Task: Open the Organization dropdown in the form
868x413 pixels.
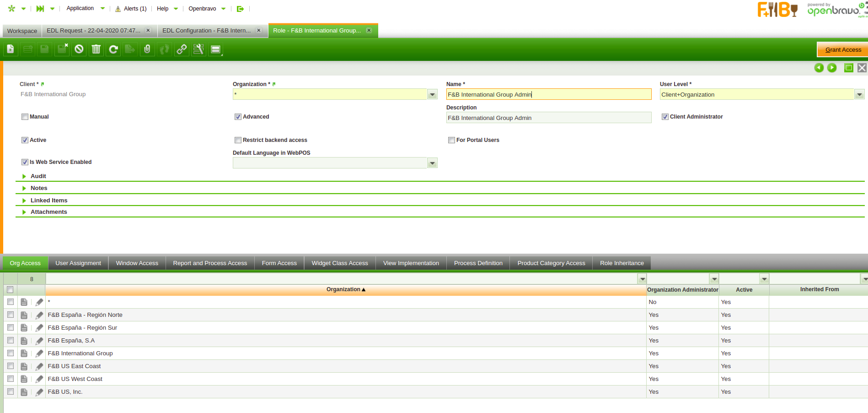Action: click(432, 95)
